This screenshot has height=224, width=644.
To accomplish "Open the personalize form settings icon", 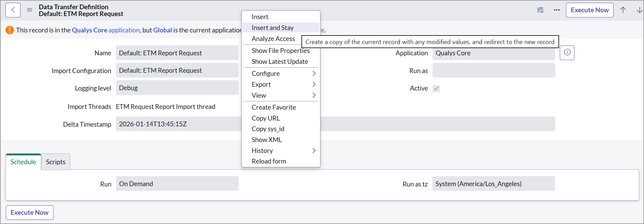I will pos(540,10).
